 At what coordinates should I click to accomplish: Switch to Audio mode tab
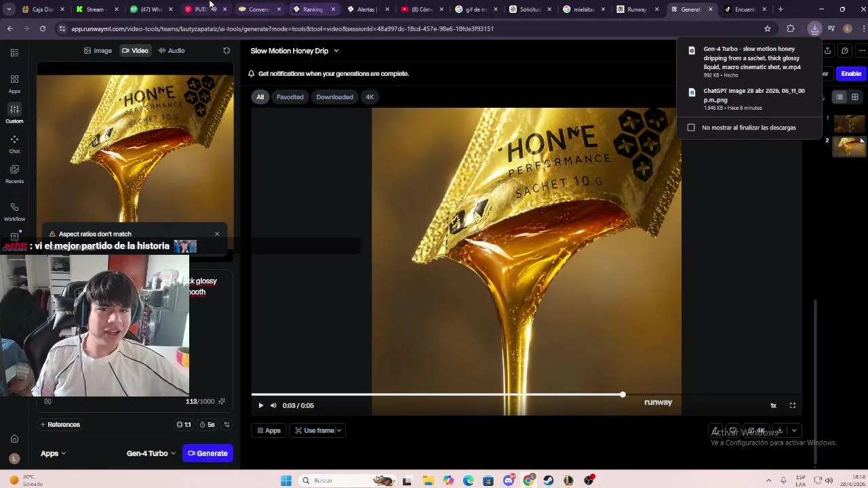172,51
